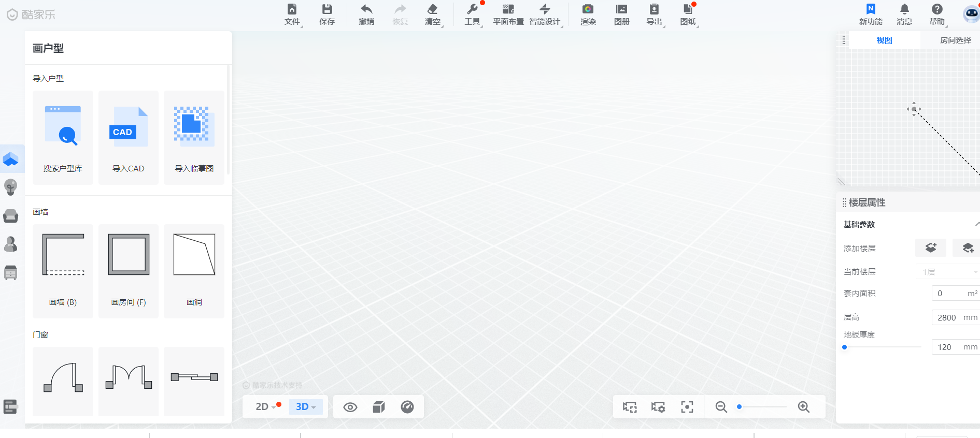This screenshot has width=980, height=438.
Task: Open the 清空 (Clear) eraser dropdown
Action: tap(433, 14)
